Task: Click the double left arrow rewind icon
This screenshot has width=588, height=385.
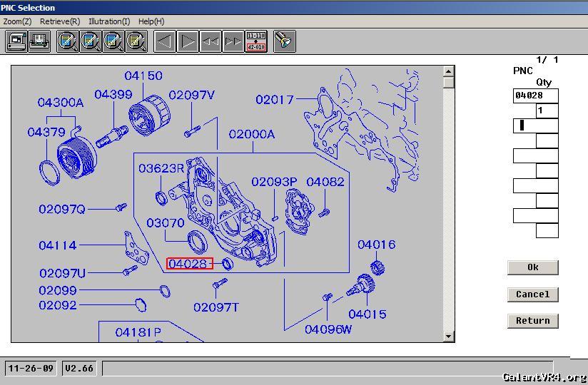Action: click(211, 41)
